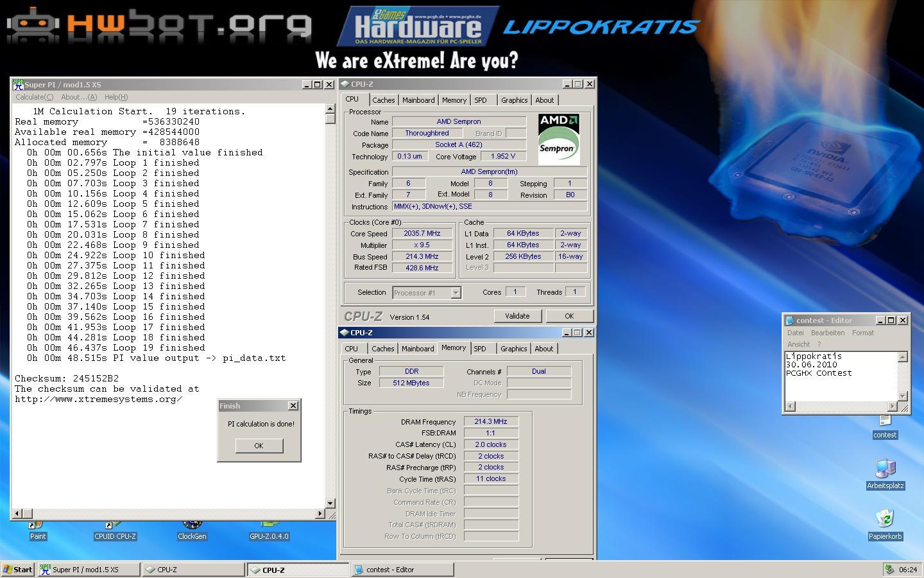Open the CPUID CPU-Z desktop shortcut
The image size is (924, 578).
[x=116, y=531]
